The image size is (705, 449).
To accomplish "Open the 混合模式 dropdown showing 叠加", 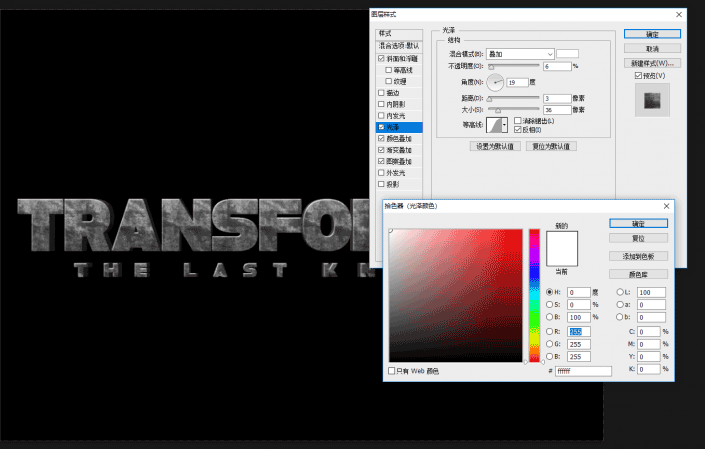I will tap(520, 54).
